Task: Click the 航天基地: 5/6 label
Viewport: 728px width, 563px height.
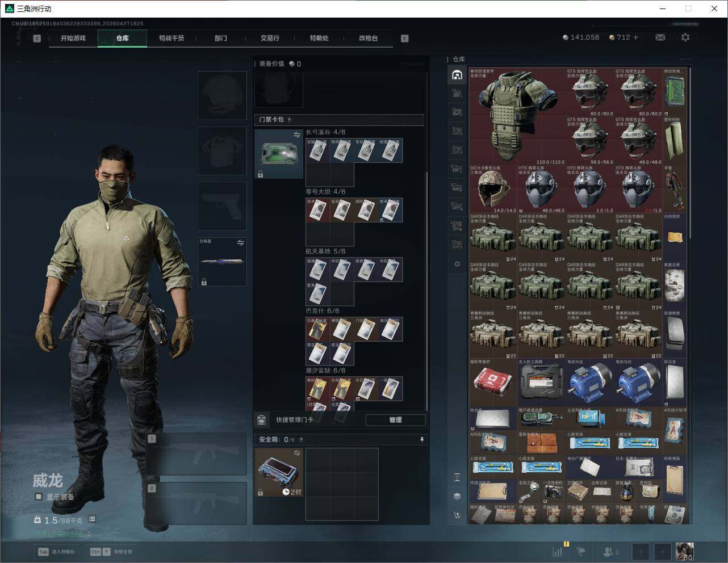Action: click(x=325, y=251)
